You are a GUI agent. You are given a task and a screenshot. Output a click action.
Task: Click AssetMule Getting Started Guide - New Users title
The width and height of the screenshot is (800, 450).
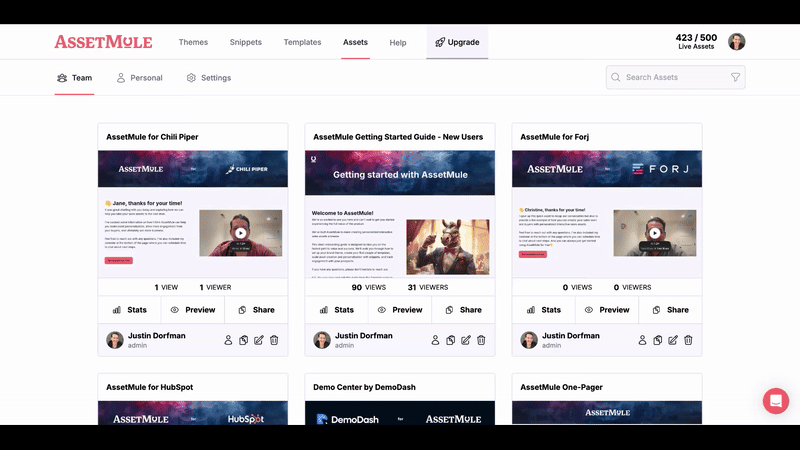(x=398, y=137)
